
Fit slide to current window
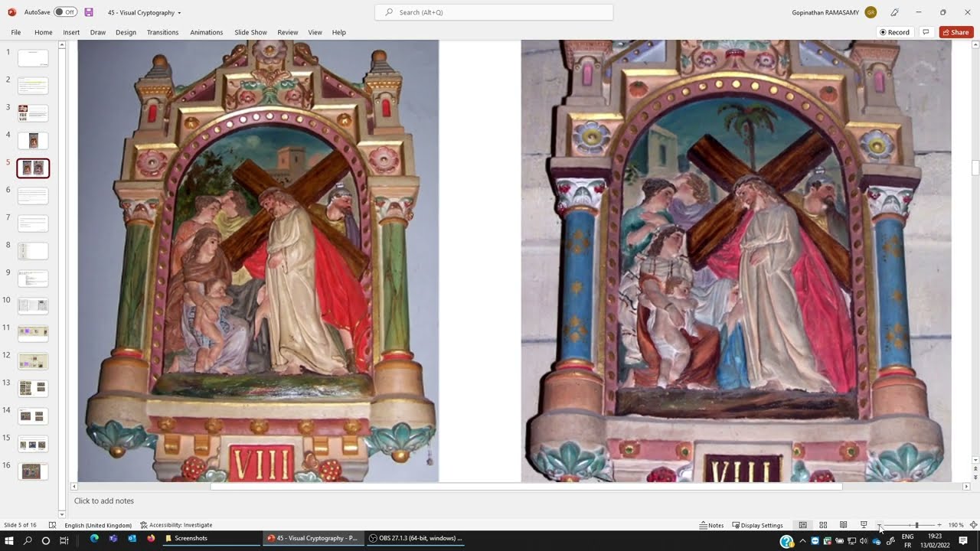[973, 525]
